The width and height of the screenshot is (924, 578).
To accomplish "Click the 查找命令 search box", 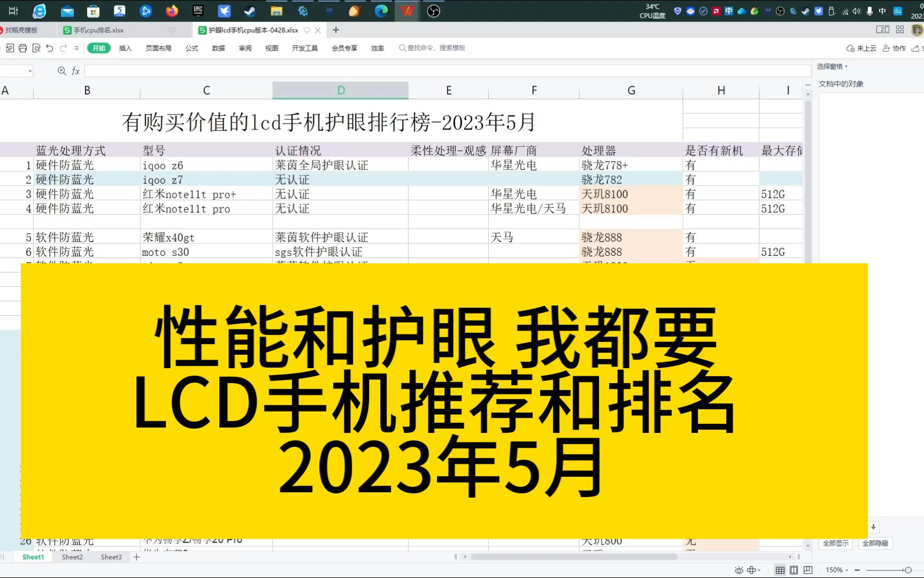I will tap(432, 48).
